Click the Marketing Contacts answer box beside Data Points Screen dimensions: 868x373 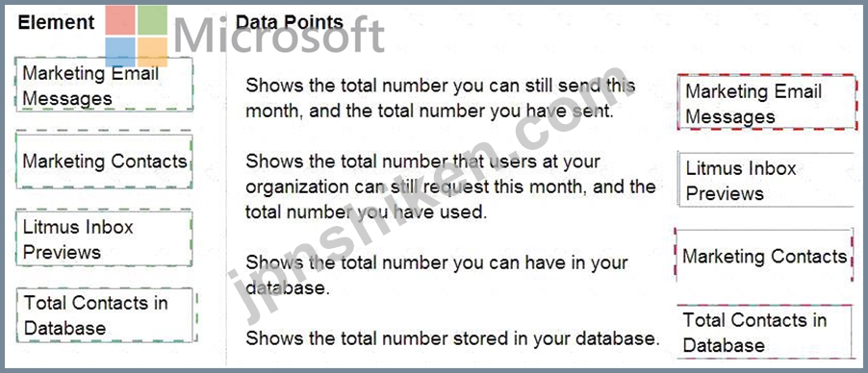coord(764,255)
